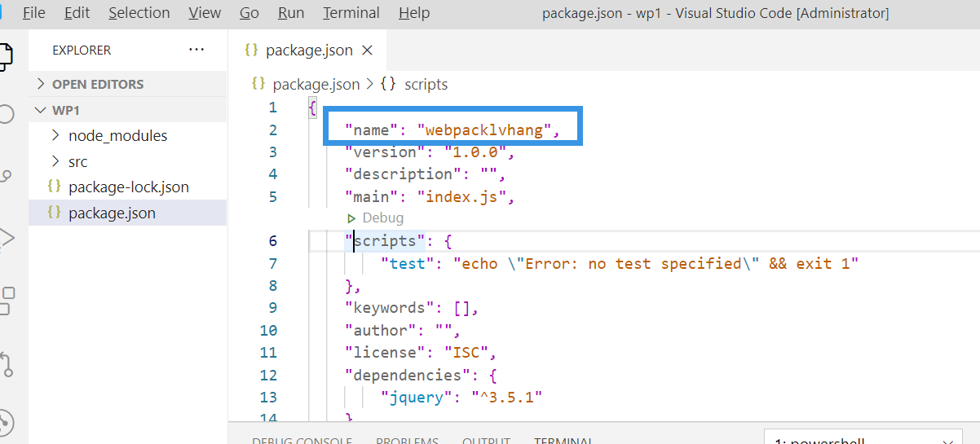Switch to Problems panel tab

(x=407, y=440)
